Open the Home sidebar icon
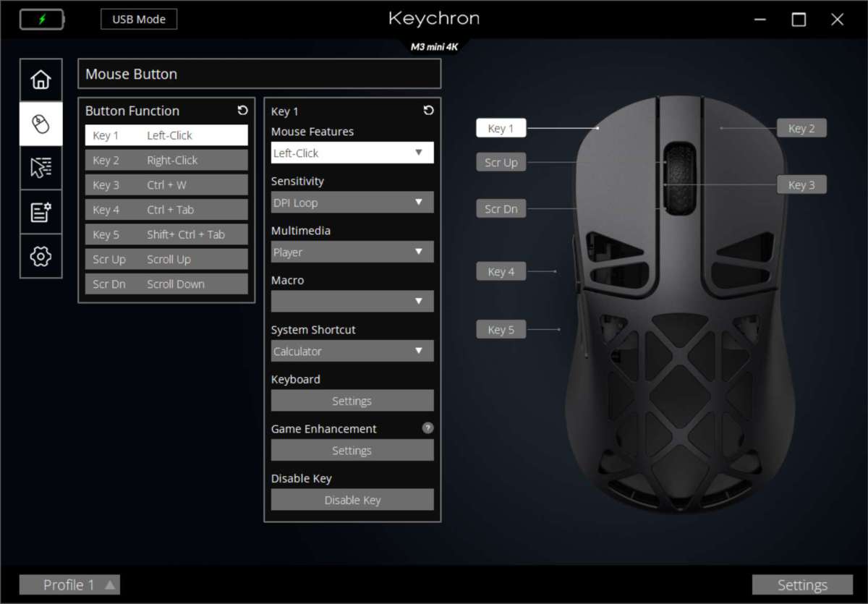This screenshot has width=868, height=604. (41, 80)
